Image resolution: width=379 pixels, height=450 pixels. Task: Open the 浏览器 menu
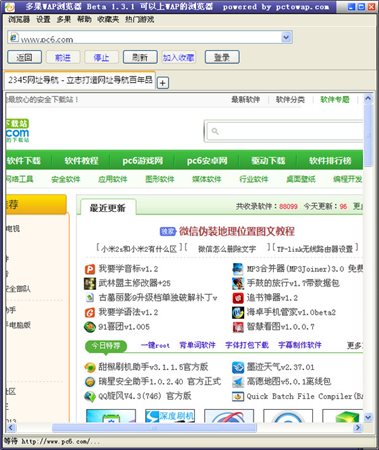(19, 20)
